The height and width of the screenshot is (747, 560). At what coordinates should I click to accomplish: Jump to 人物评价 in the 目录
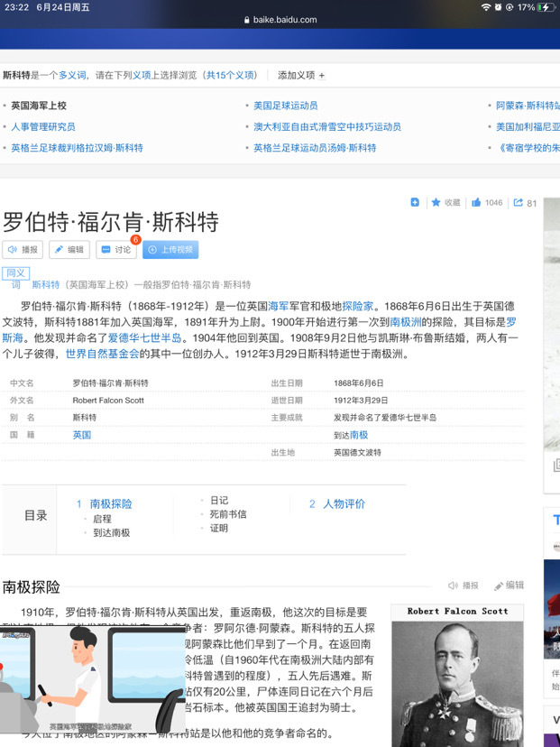coord(344,504)
